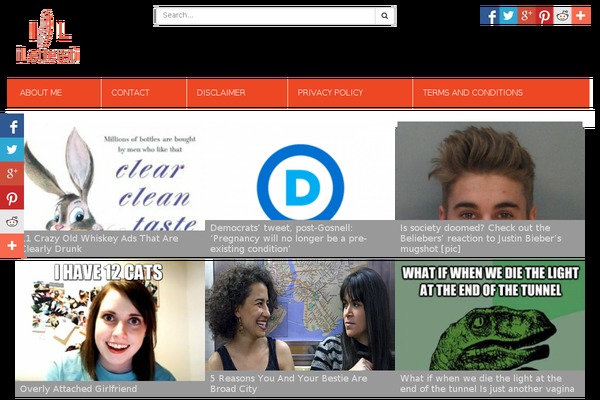Read 5 Reasons Bestie Broad City article
This screenshot has height=400, width=600.
pos(289,383)
